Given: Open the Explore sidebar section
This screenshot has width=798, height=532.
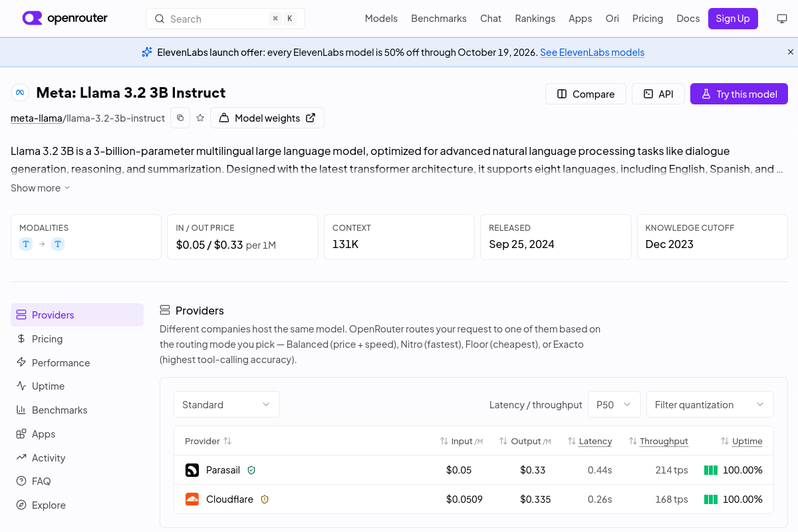Looking at the screenshot, I should pyautogui.click(x=77, y=505).
